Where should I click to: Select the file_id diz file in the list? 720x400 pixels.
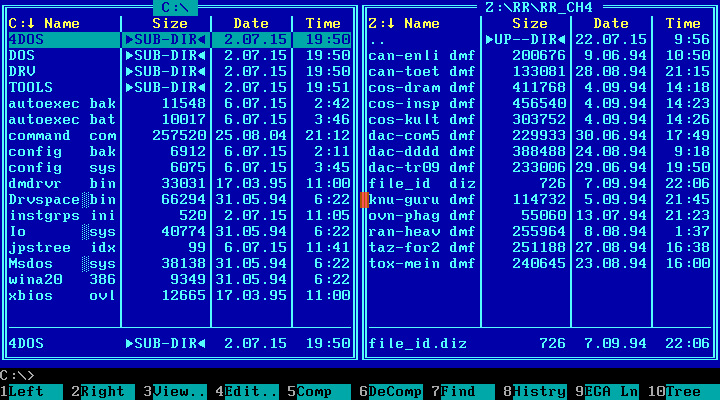click(540, 184)
